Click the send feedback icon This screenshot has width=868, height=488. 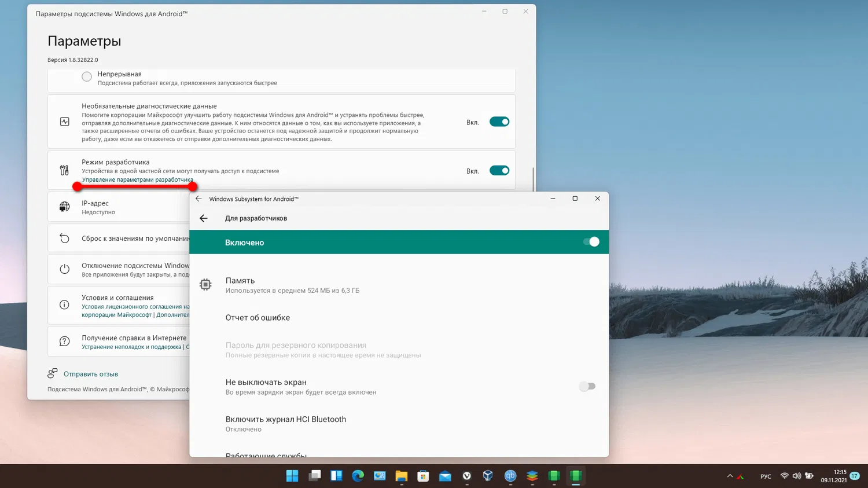pos(53,373)
